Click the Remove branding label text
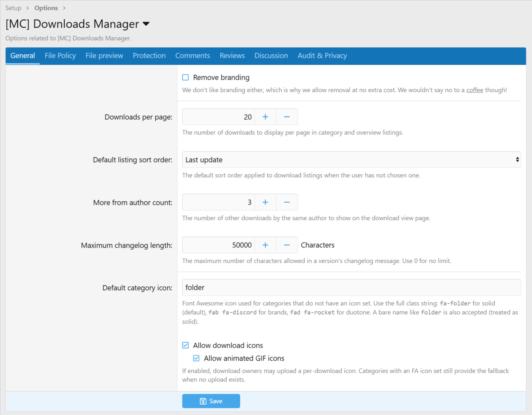Image resolution: width=532 pixels, height=415 pixels. click(221, 78)
